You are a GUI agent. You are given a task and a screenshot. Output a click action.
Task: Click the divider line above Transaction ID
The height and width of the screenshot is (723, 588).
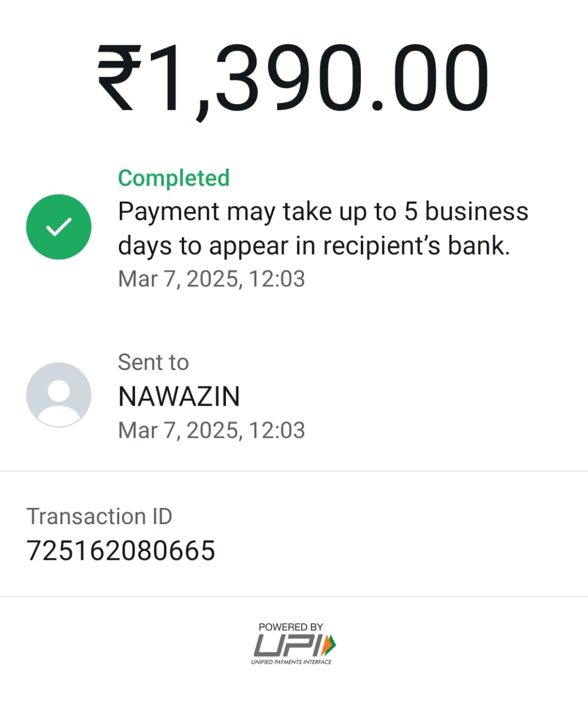pos(294,471)
